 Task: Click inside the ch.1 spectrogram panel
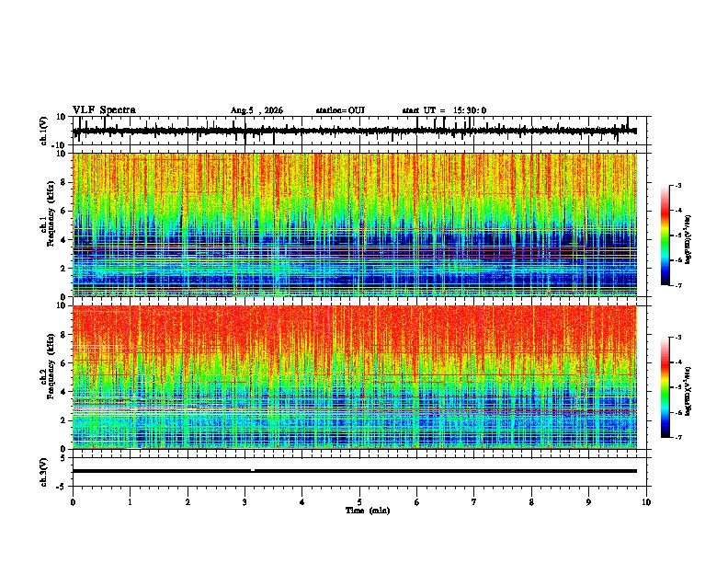pyautogui.click(x=355, y=224)
